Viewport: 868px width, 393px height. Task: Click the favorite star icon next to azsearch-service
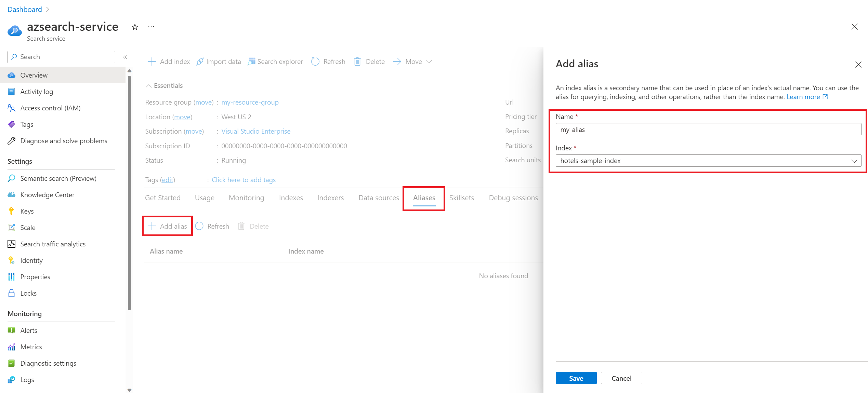pos(135,27)
